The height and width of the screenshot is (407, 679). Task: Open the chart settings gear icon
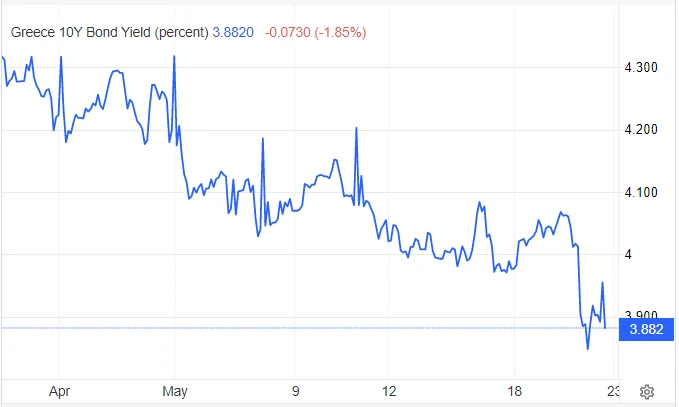647,390
